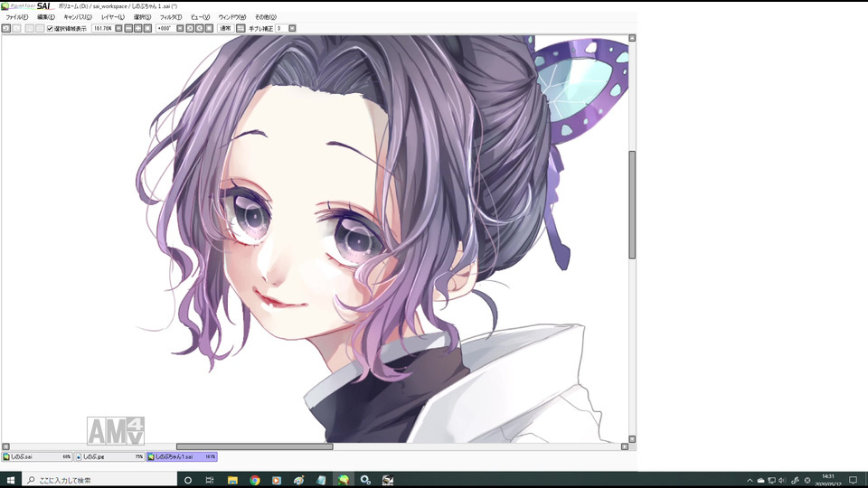Open the last pinned taskbar app icon
Viewport: 868px width, 488px height.
click(388, 480)
